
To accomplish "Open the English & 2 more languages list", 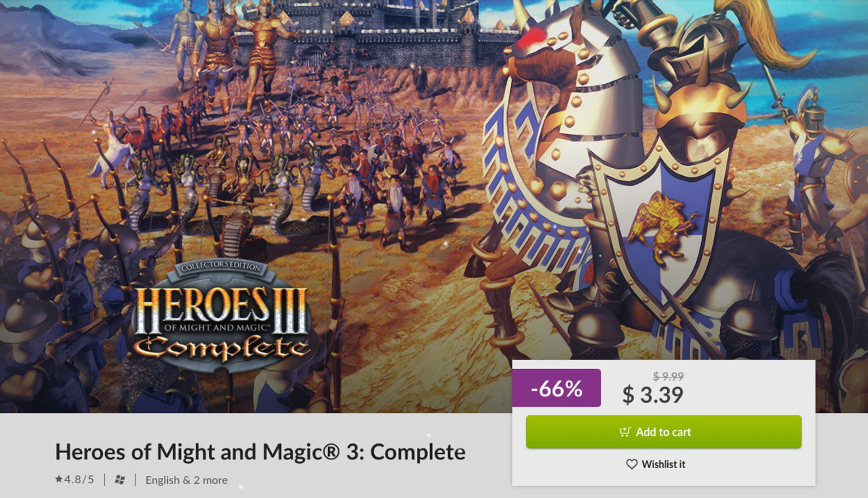I will coord(186,480).
